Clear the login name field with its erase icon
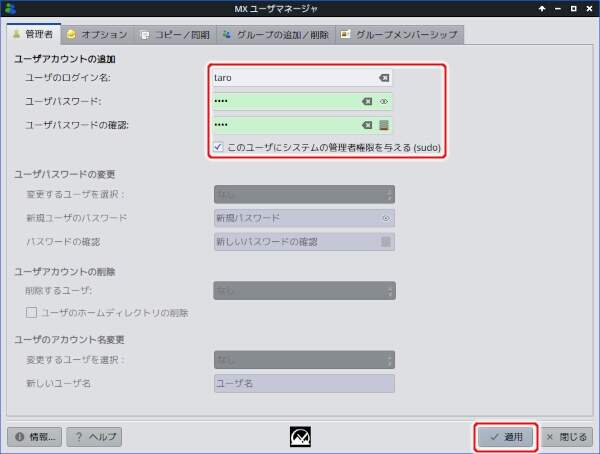 (x=384, y=77)
